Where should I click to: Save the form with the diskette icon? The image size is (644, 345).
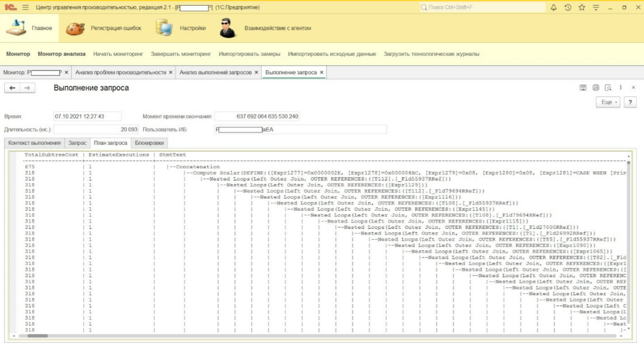(x=583, y=88)
